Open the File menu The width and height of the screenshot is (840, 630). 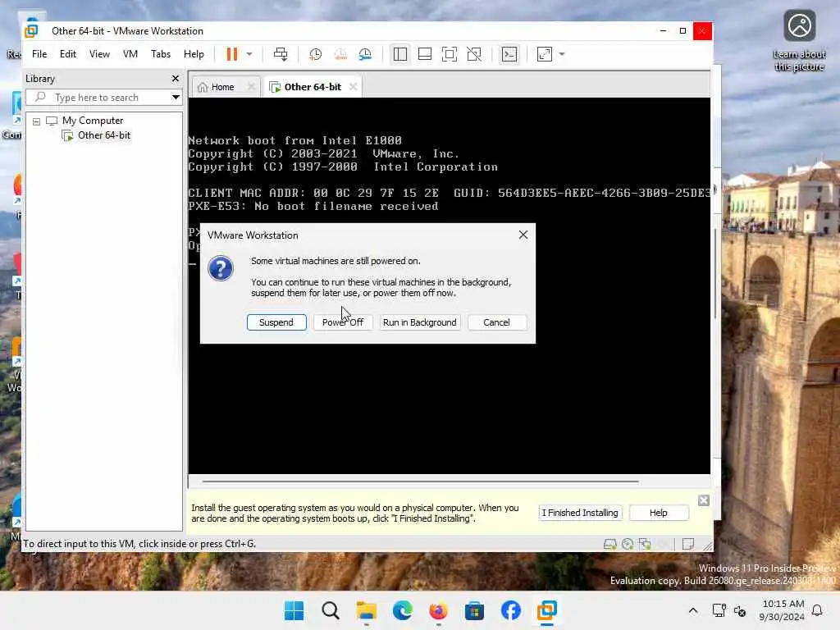coord(39,54)
